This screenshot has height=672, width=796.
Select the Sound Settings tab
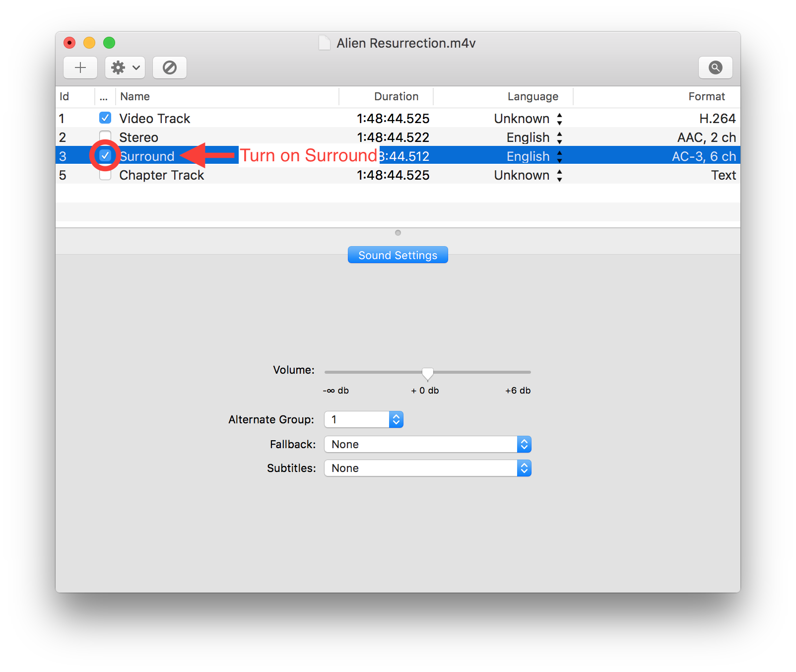coord(398,255)
